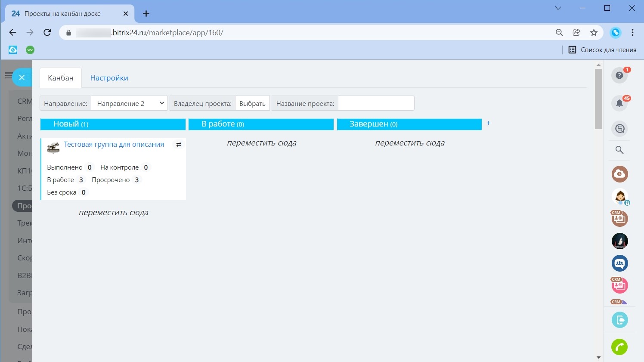Open the 'Направление 2' dropdown
644x362 pixels.
(129, 103)
